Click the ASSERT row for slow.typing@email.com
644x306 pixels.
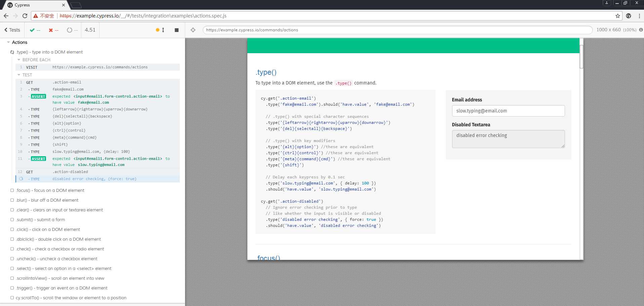pyautogui.click(x=97, y=162)
